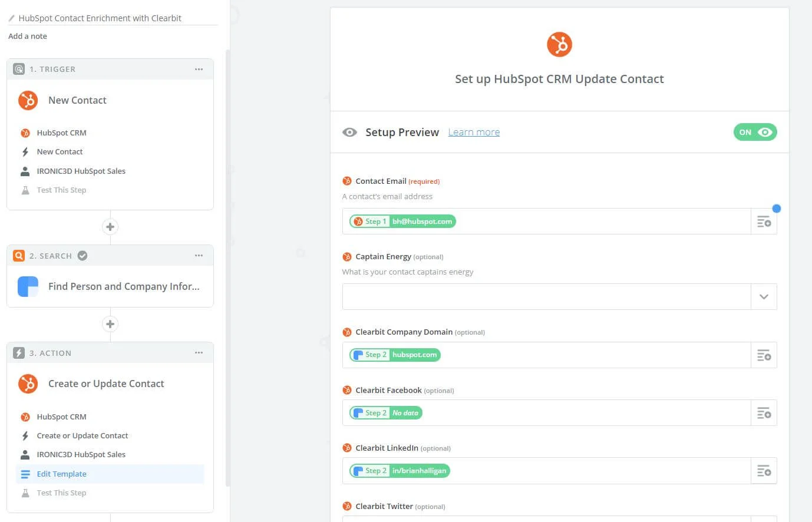The height and width of the screenshot is (522, 812).
Task: Click the large HubSpot logo above the setup title
Action: click(x=559, y=44)
